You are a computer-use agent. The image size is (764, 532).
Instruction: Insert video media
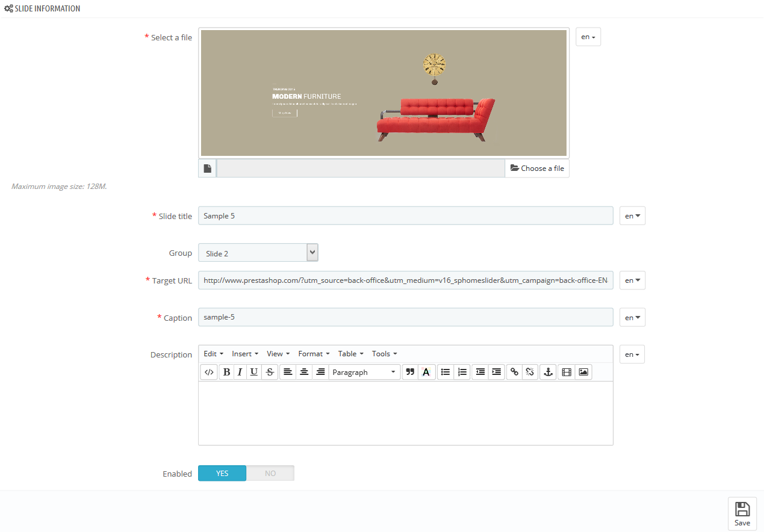[567, 372]
